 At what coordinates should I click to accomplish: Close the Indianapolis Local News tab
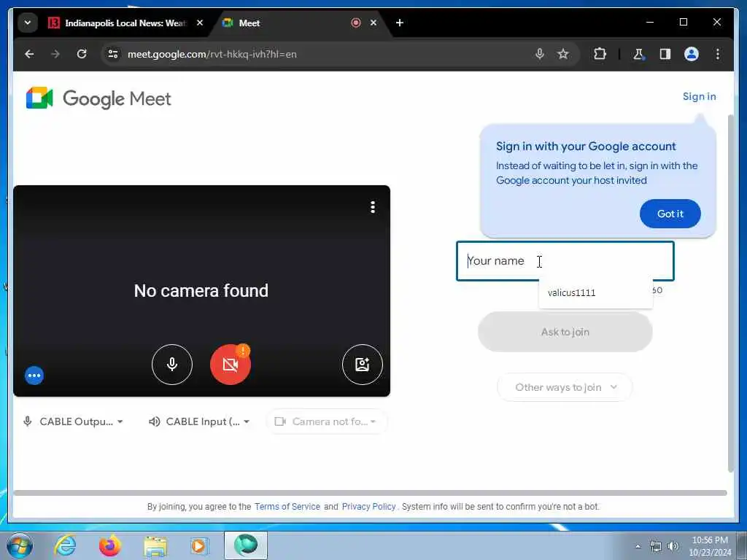click(200, 23)
